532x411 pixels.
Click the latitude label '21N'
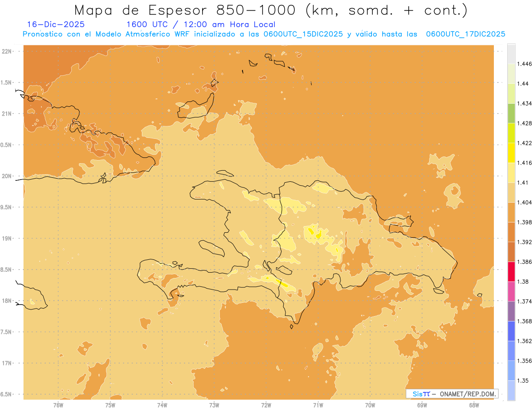(7, 114)
